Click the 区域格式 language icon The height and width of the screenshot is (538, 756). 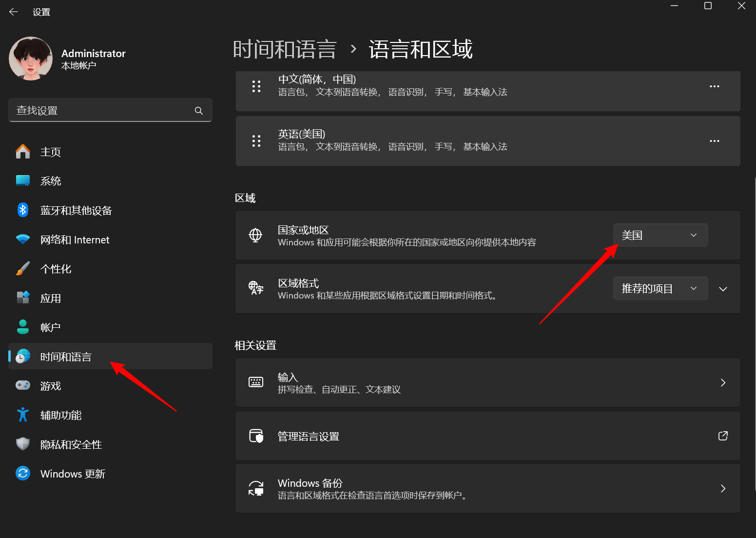(255, 288)
